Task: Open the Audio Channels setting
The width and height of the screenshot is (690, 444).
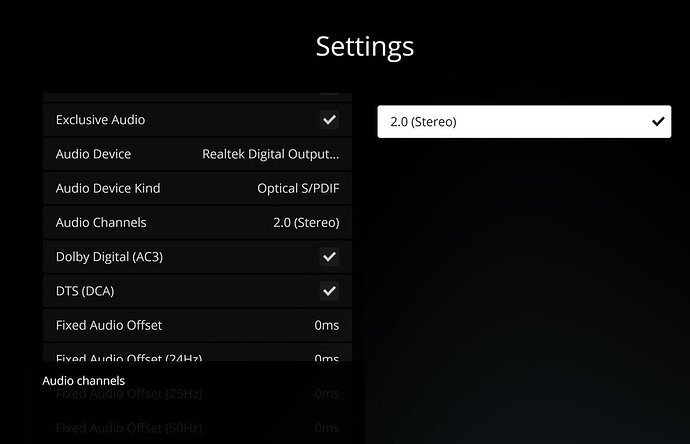Action: click(x=198, y=223)
